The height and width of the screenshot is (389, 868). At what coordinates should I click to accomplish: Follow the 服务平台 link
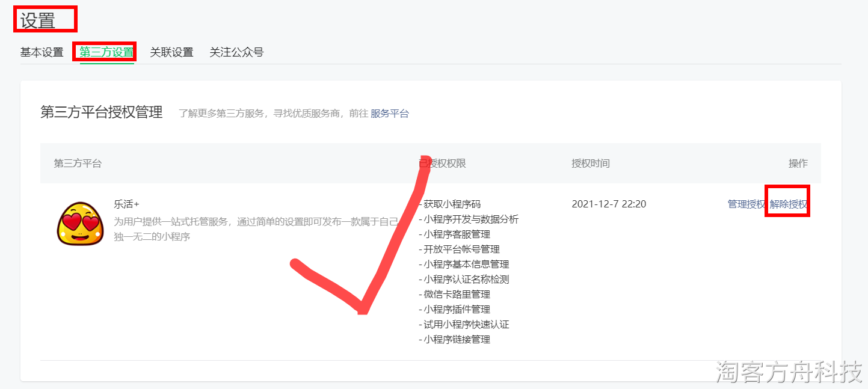coord(390,113)
